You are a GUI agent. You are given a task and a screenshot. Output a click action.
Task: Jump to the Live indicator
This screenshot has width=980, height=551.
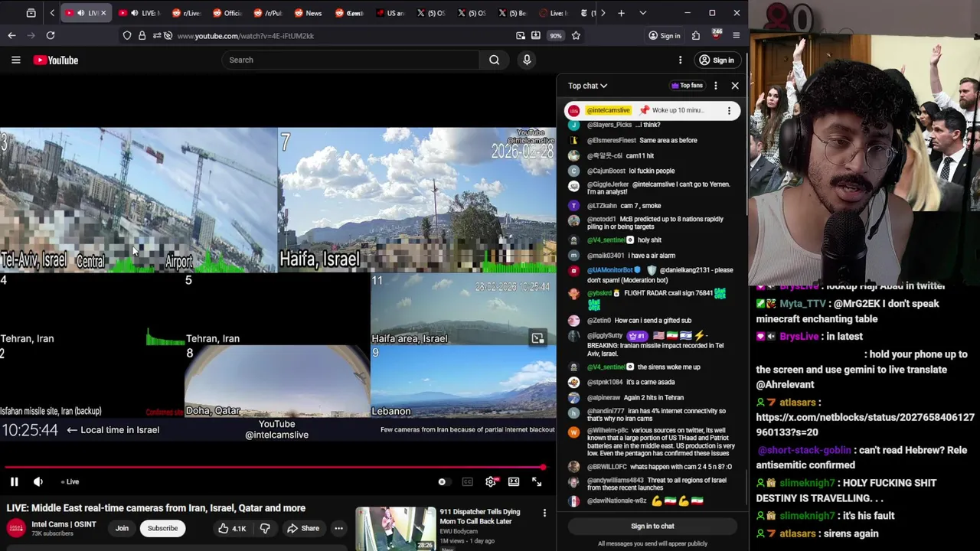coord(70,481)
